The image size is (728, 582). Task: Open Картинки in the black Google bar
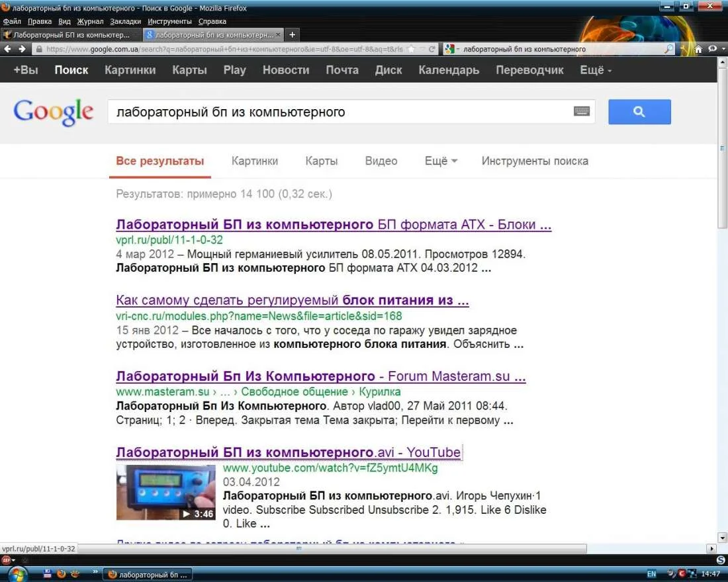tap(130, 69)
